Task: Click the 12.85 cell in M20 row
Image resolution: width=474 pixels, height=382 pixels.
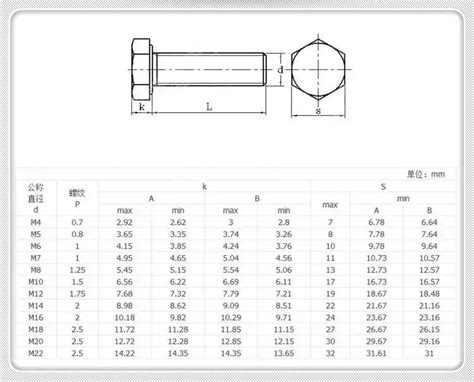Action: click(231, 342)
